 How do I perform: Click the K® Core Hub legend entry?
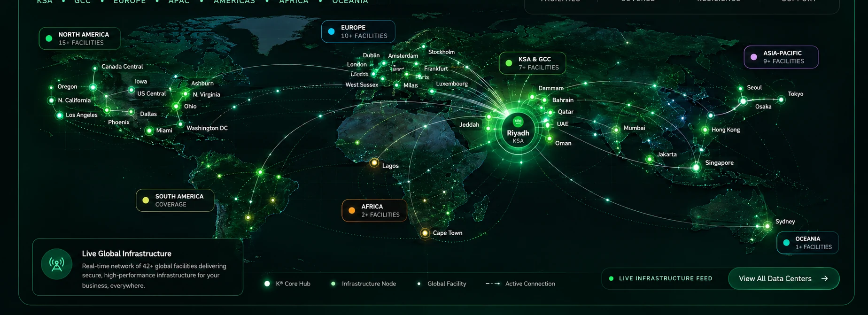point(288,284)
